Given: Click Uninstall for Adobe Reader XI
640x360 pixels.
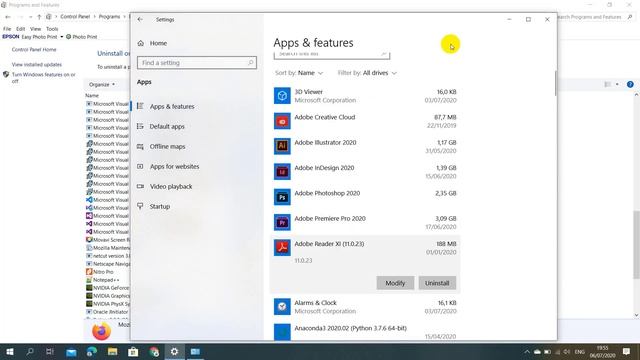Looking at the screenshot, I should (x=437, y=283).
